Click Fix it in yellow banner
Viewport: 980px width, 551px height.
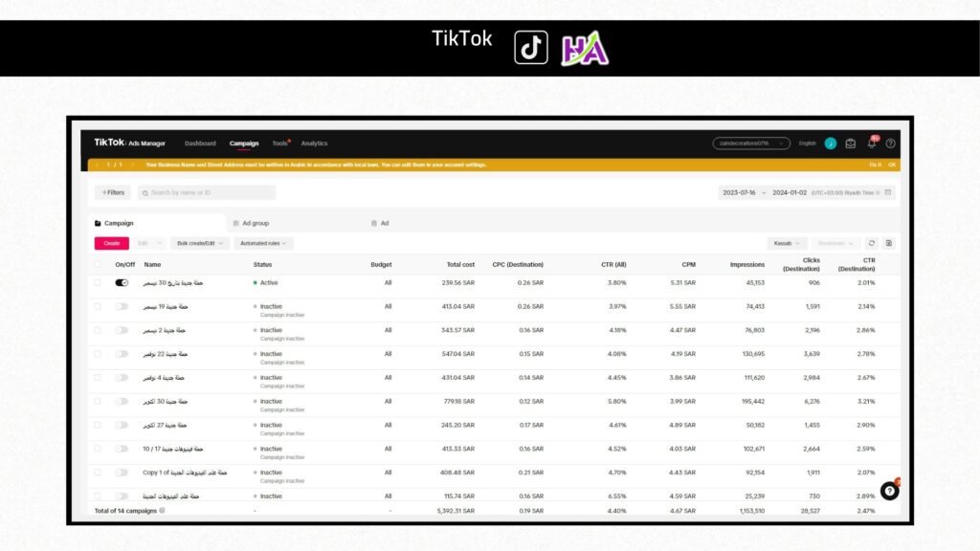(875, 165)
